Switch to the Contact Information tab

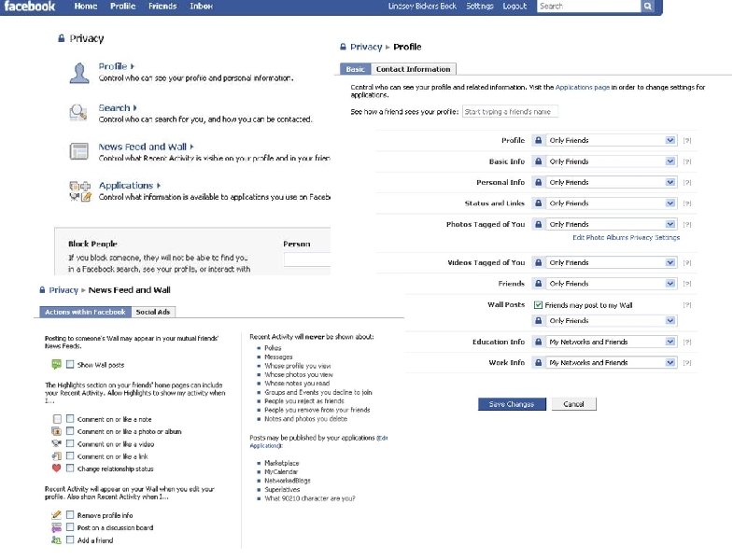[413, 69]
